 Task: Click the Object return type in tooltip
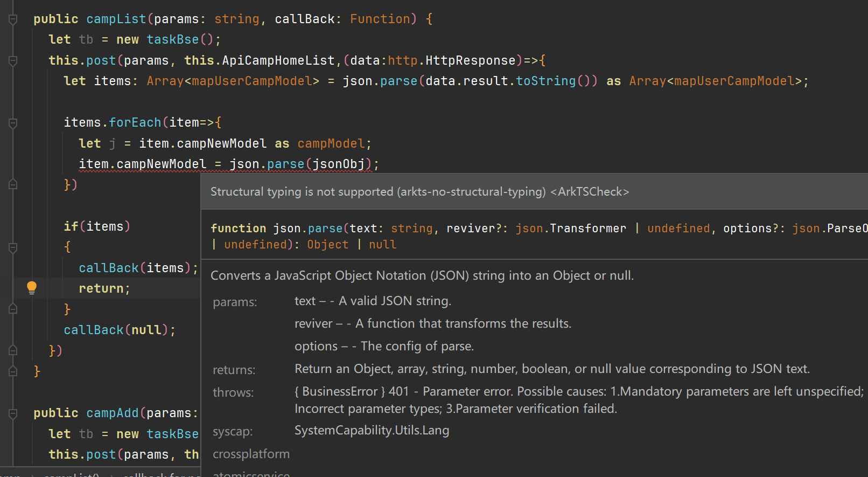[x=327, y=245]
